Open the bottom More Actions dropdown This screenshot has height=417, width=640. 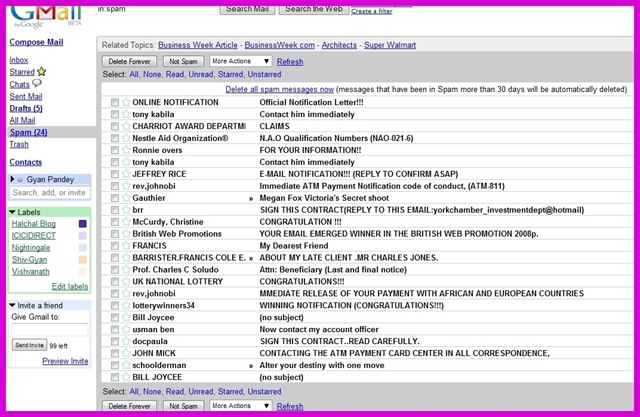pyautogui.click(x=240, y=406)
